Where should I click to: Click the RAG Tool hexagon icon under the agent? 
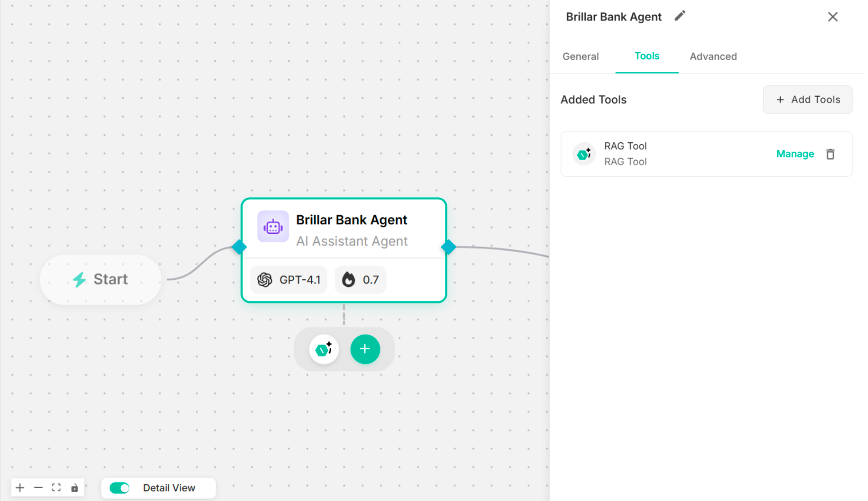(323, 349)
